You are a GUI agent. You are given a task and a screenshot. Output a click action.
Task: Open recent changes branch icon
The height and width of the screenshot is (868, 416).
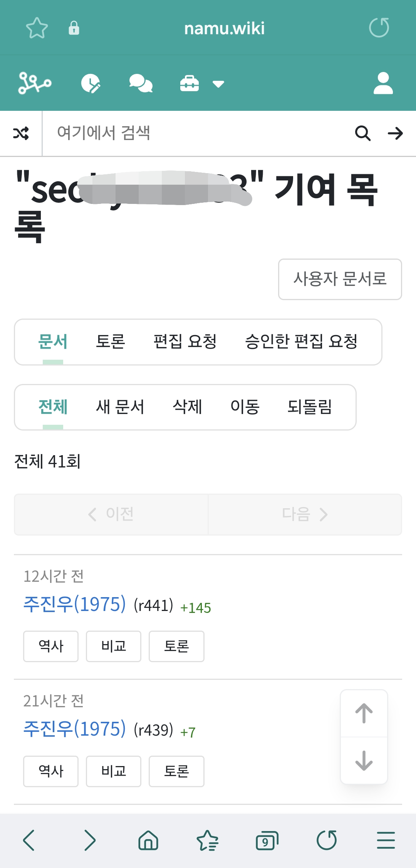tap(35, 83)
